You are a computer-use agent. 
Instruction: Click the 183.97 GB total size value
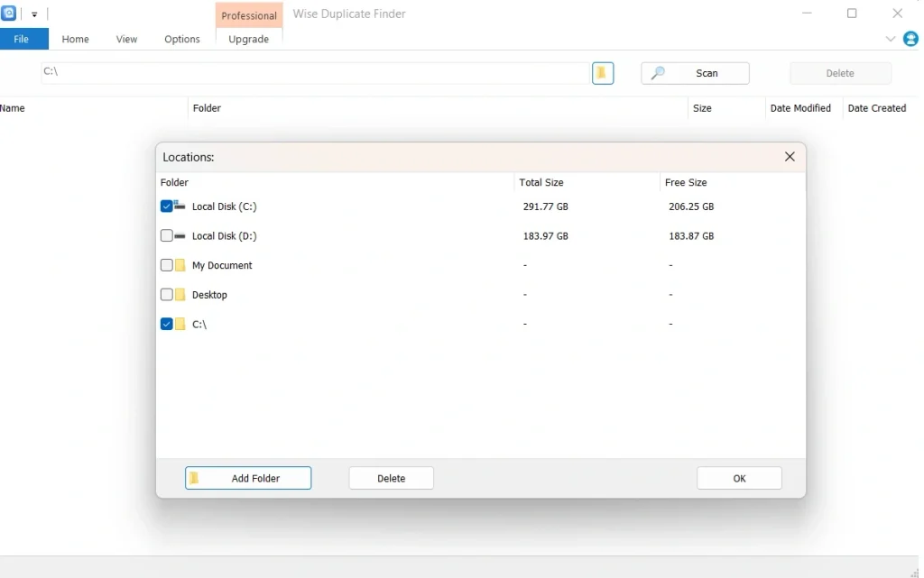click(546, 236)
